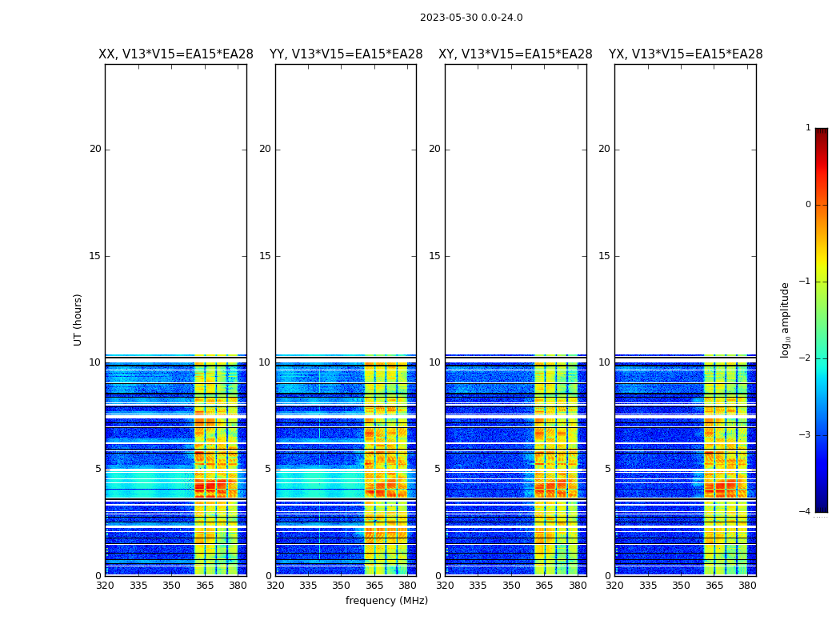Click the "320" frequency tick under the XX panel
The image size is (840, 640).
point(105,585)
